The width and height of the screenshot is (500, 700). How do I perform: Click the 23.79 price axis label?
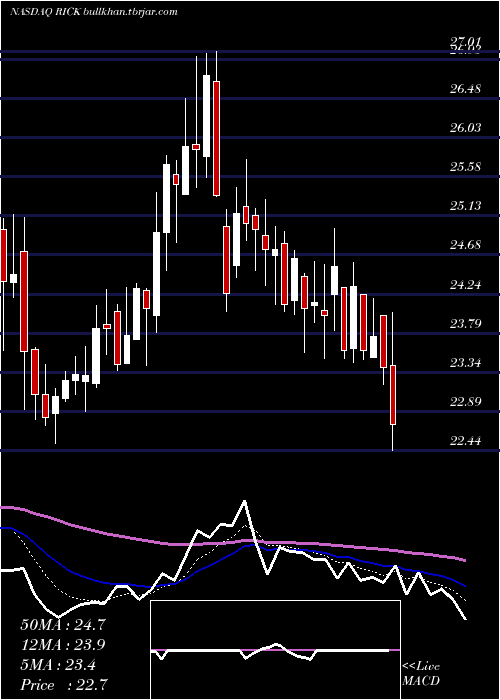tap(465, 323)
